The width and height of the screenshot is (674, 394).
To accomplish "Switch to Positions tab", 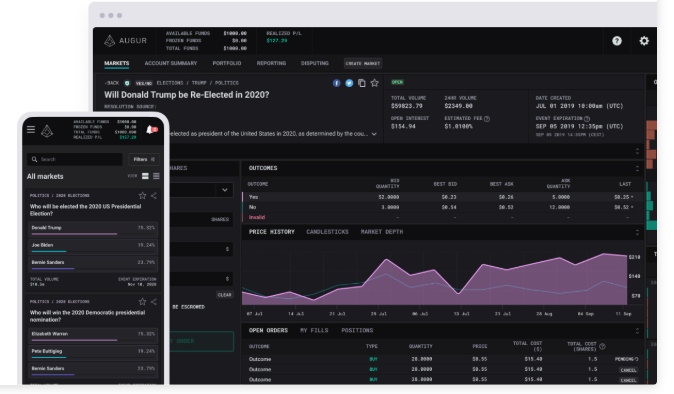I will 357,330.
